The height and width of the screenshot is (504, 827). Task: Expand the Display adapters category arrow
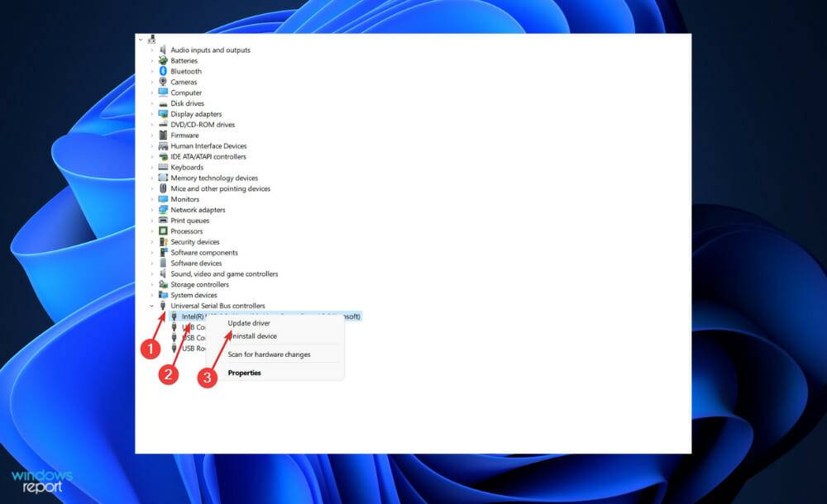[152, 114]
